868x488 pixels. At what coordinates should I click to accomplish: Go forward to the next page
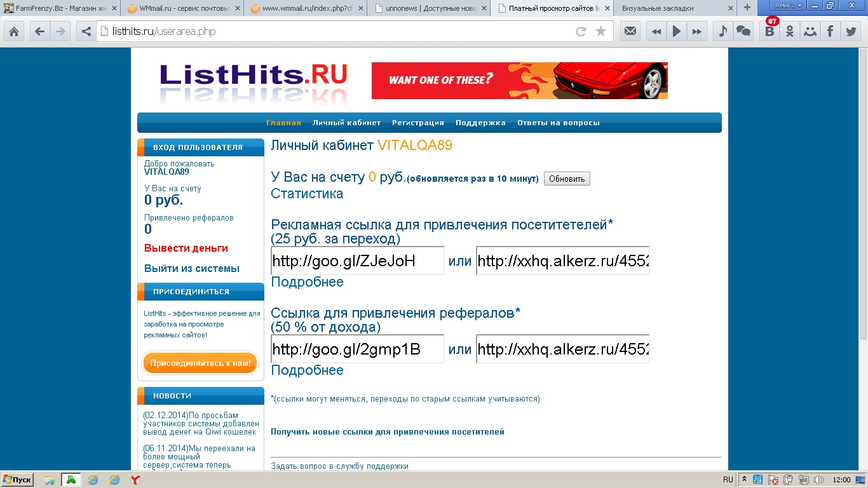(x=60, y=31)
